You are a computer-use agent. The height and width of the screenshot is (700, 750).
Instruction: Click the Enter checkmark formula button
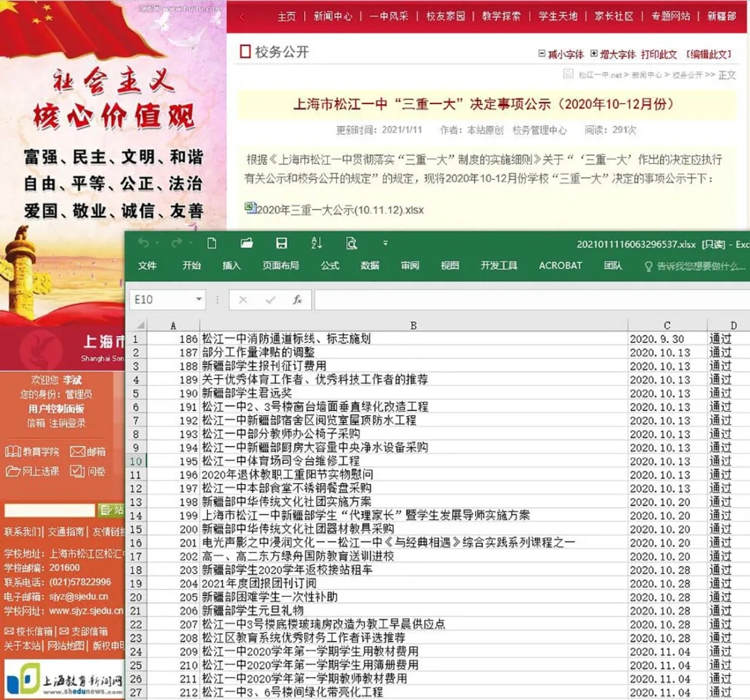[271, 300]
